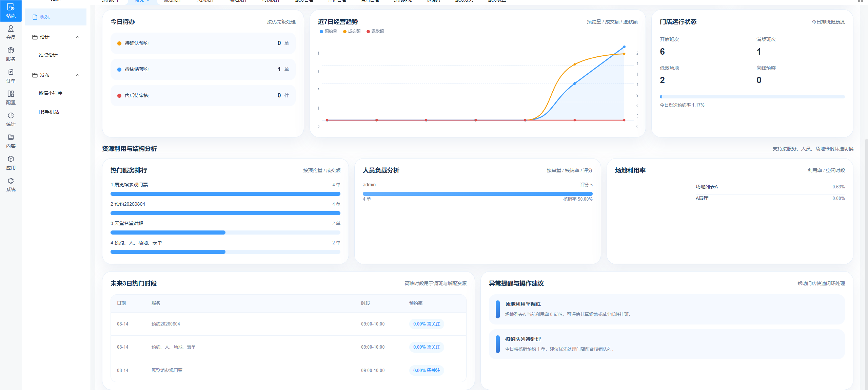Click the 日期 column header
This screenshot has width=868, height=390.
(x=121, y=303)
